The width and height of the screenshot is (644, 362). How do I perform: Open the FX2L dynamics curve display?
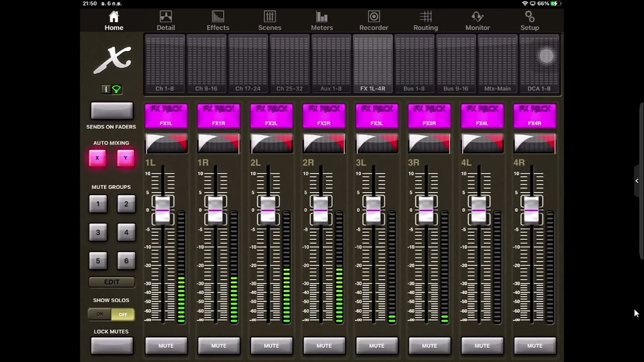point(271,143)
